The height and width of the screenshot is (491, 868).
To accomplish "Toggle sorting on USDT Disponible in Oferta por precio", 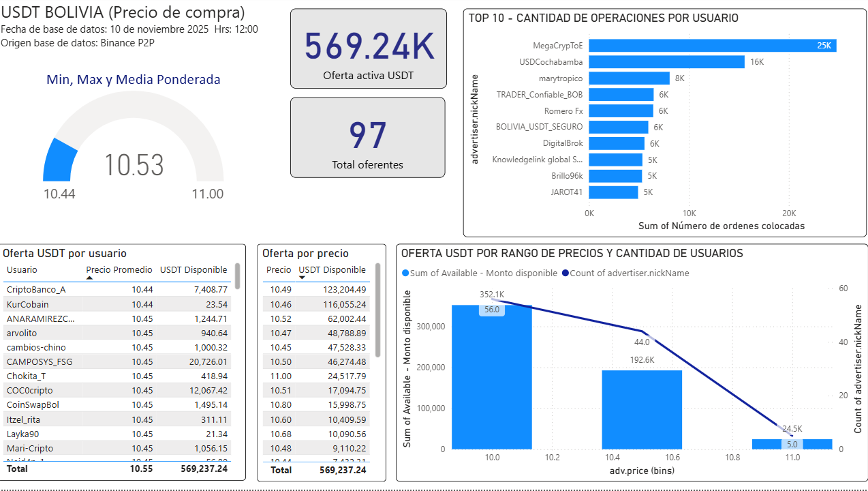I will [332, 269].
